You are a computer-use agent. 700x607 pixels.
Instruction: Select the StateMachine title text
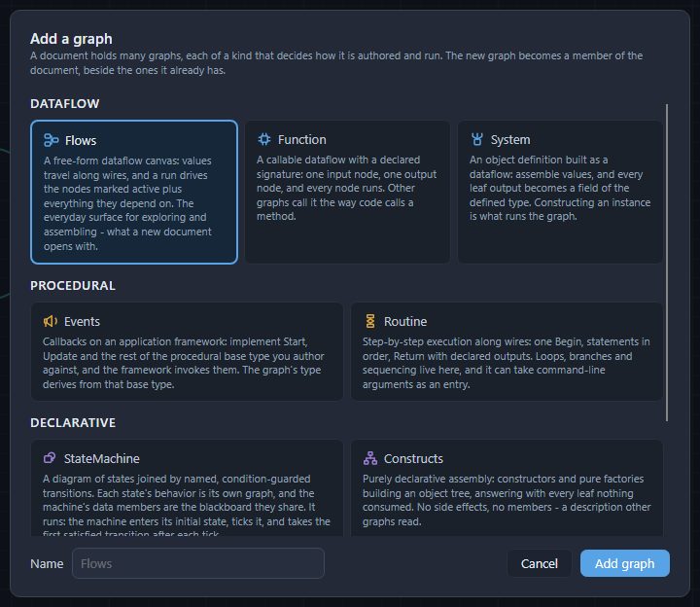(102, 459)
